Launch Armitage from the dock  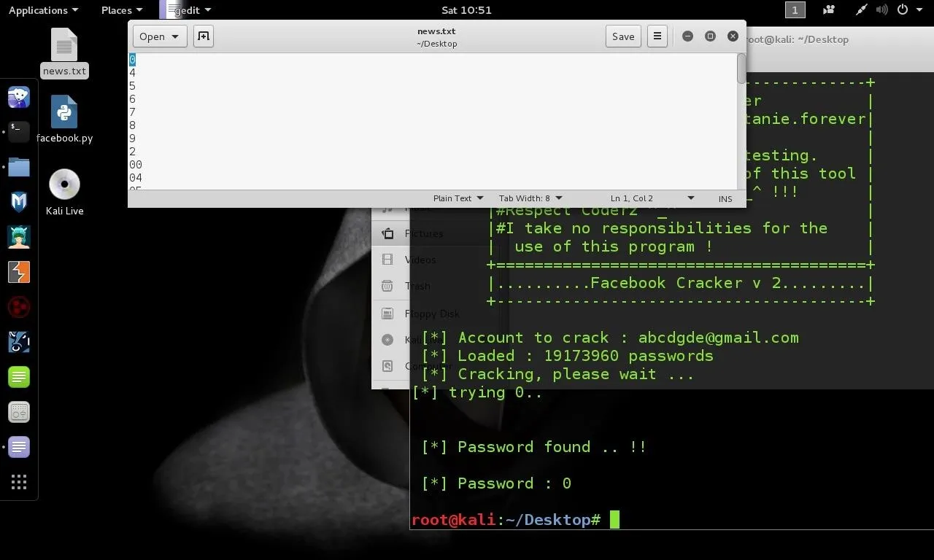click(19, 237)
